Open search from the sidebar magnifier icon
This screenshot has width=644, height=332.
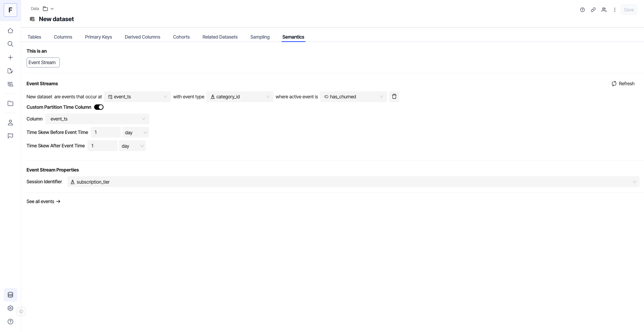tap(10, 44)
